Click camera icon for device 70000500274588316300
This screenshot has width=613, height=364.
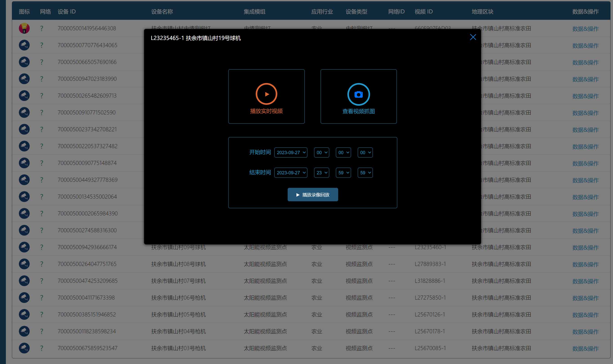coord(24,230)
